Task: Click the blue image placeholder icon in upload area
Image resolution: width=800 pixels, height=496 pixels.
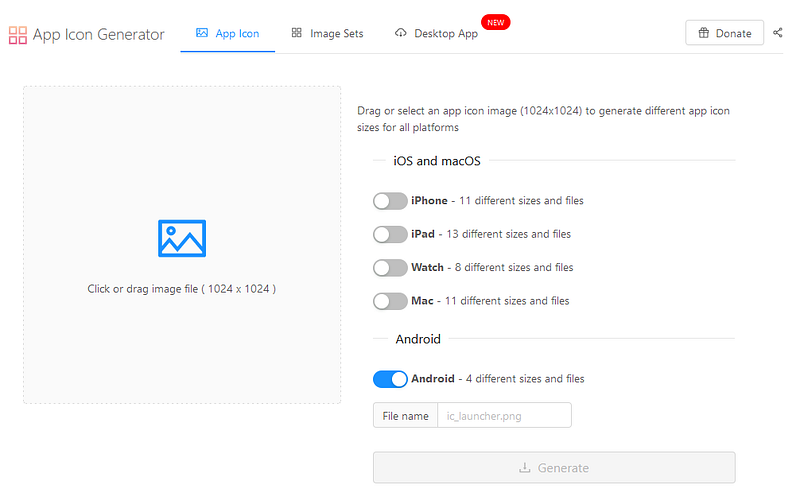Action: click(x=182, y=238)
